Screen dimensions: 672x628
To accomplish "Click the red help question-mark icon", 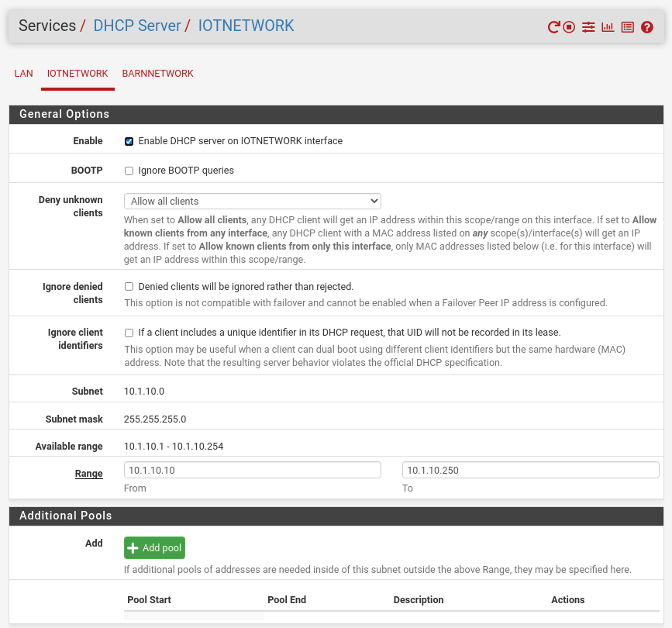I will click(647, 27).
